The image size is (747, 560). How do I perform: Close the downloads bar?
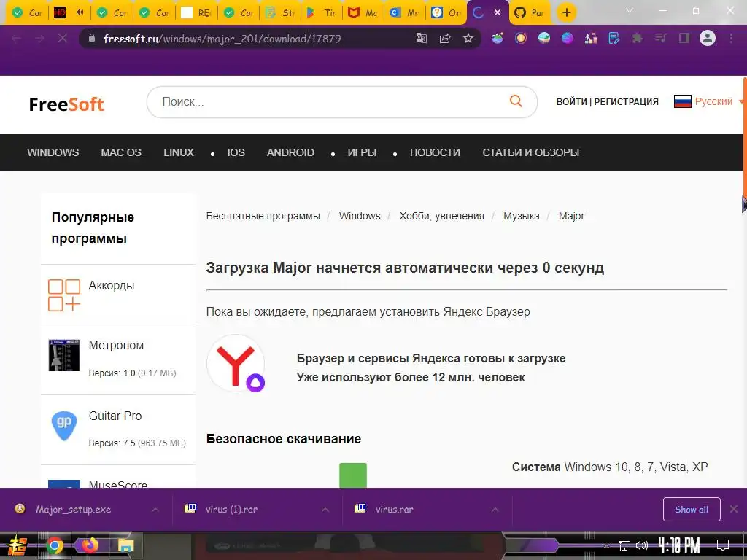click(x=734, y=510)
